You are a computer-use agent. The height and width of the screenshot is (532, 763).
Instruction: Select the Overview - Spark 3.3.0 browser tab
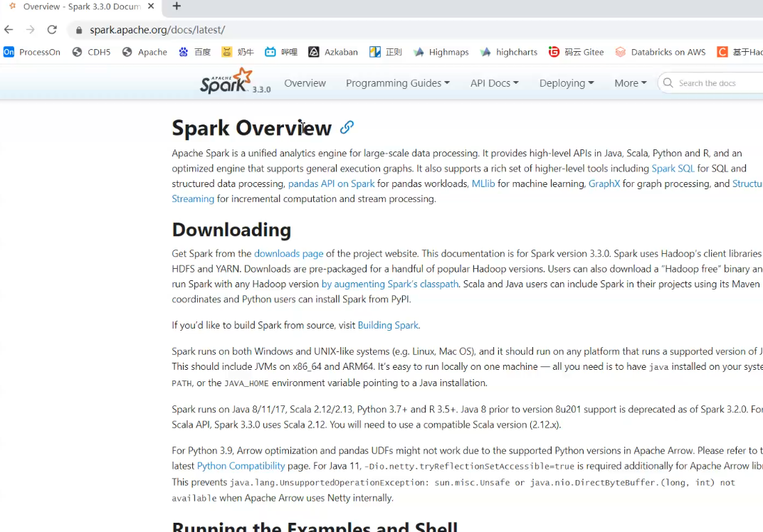[x=80, y=6]
